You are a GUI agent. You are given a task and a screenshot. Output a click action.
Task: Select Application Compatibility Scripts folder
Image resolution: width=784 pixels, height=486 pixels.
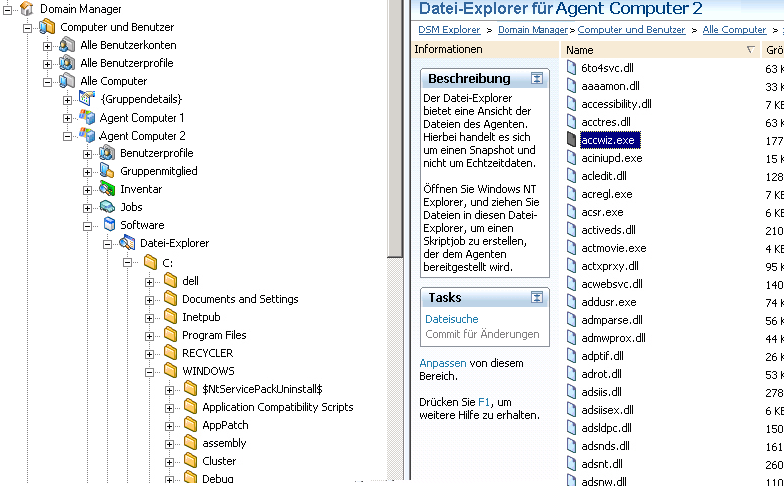coord(278,407)
